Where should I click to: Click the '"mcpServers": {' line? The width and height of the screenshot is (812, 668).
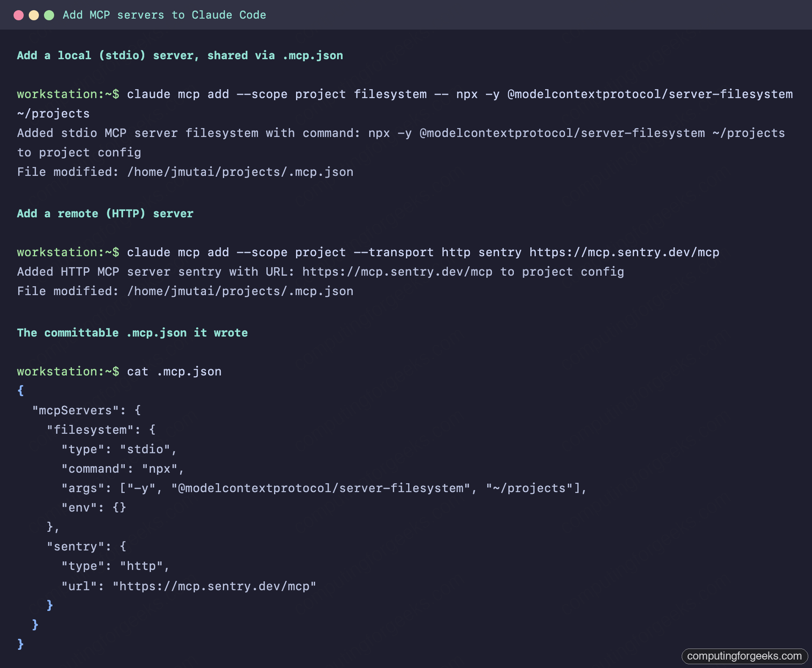(x=87, y=411)
